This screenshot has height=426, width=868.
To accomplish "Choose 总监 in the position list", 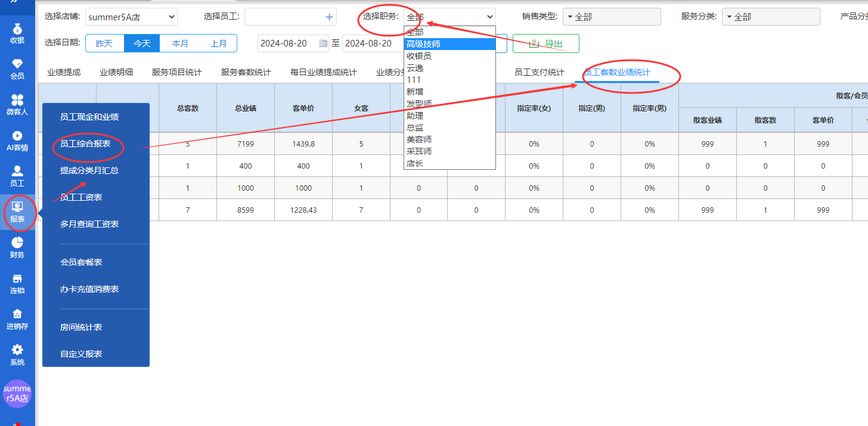I will coord(449,128).
